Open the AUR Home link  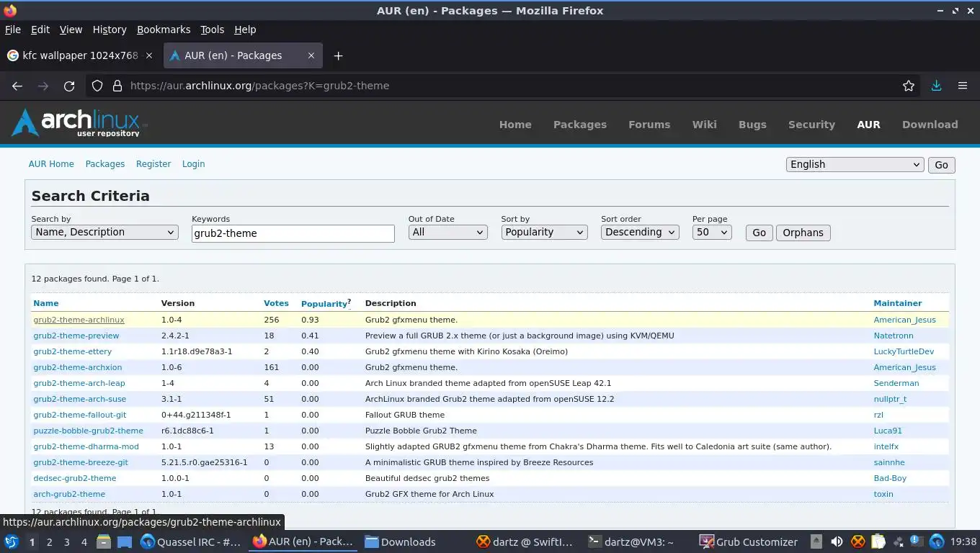click(51, 164)
